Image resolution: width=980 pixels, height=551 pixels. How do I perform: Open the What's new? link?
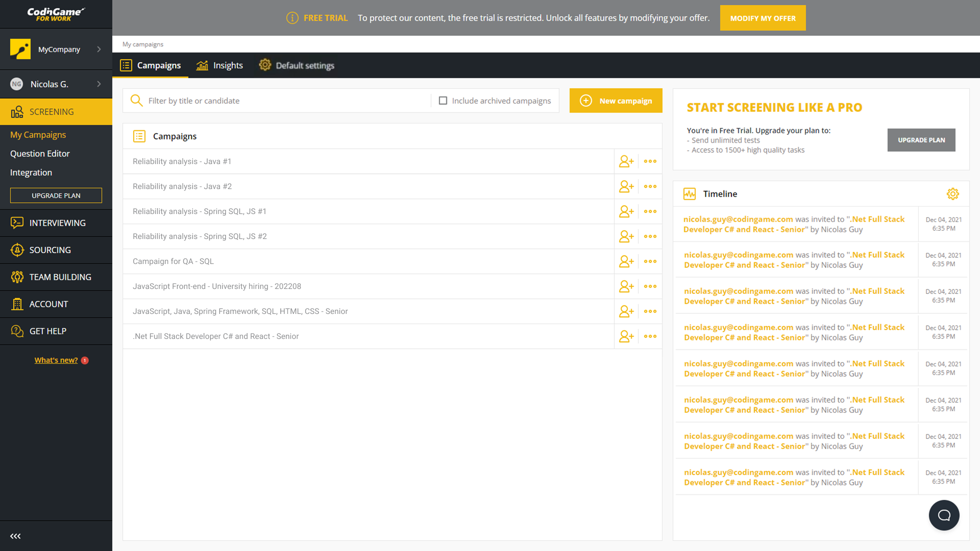tap(56, 360)
